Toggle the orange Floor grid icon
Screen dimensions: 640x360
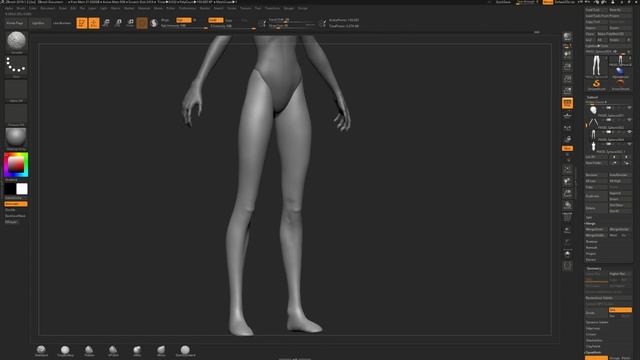coord(567,103)
